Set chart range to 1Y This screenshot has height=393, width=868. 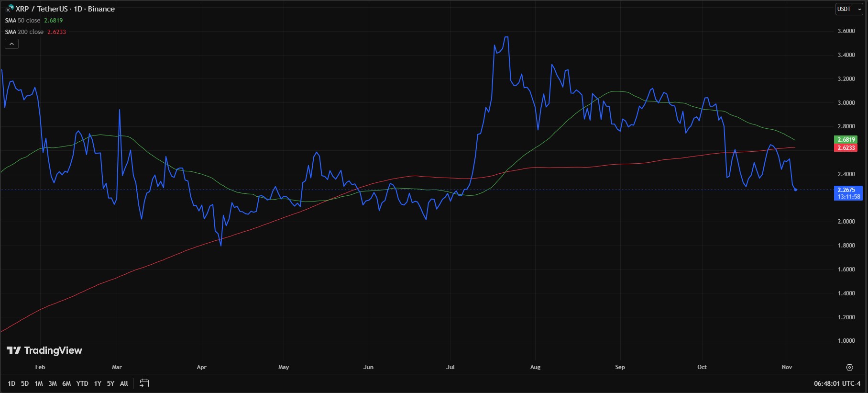click(98, 383)
